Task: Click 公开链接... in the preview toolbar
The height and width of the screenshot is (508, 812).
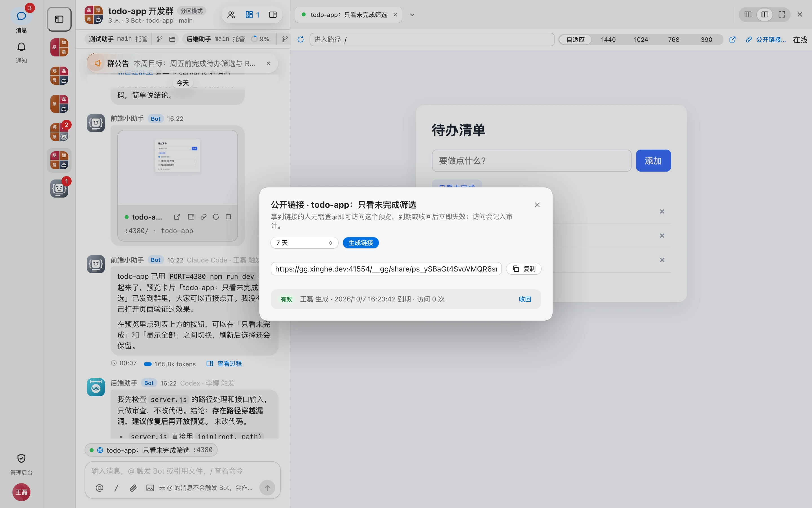Action: click(x=766, y=40)
